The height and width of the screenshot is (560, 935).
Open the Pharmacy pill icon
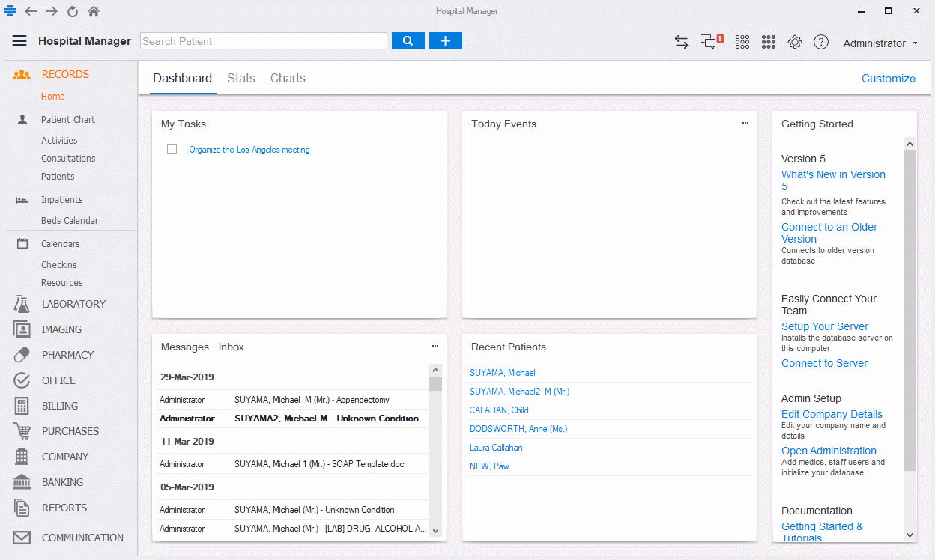coord(22,355)
